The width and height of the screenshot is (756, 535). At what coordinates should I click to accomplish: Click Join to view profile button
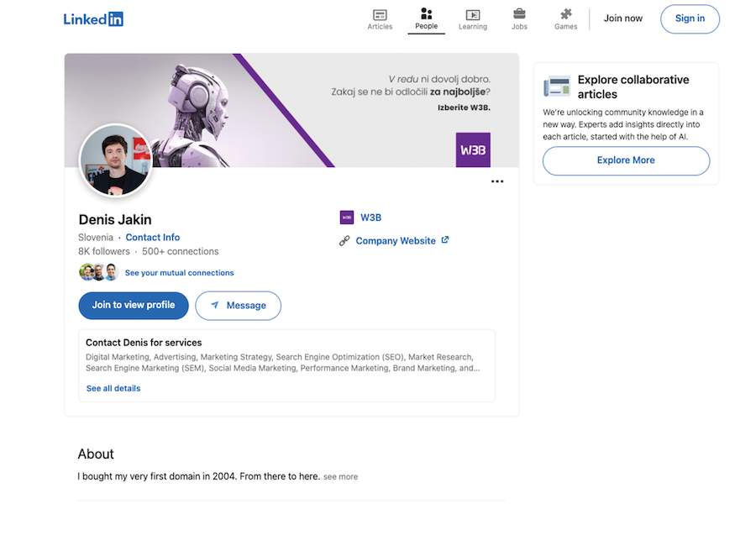coord(134,305)
